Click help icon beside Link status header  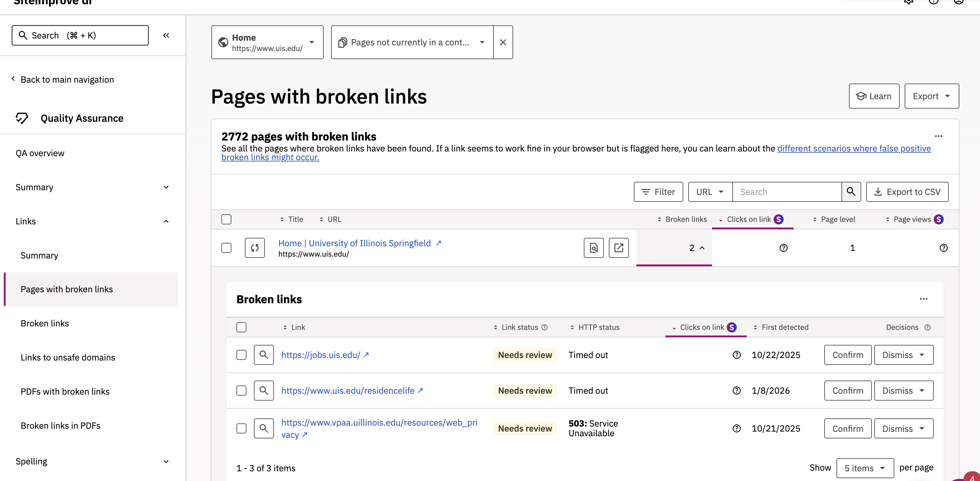(x=544, y=328)
